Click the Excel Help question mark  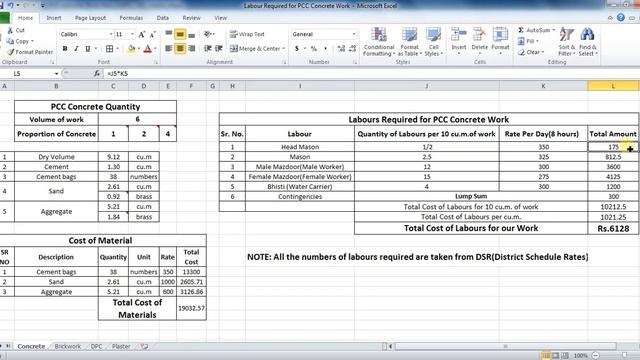(x=621, y=18)
